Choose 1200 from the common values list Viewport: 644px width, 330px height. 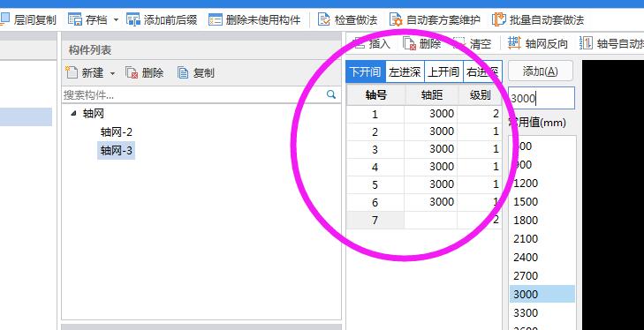point(542,183)
